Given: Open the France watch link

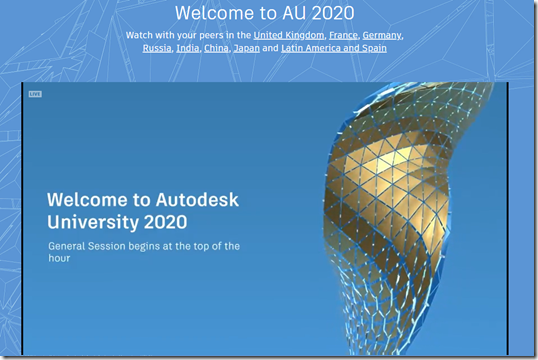Looking at the screenshot, I should [343, 35].
